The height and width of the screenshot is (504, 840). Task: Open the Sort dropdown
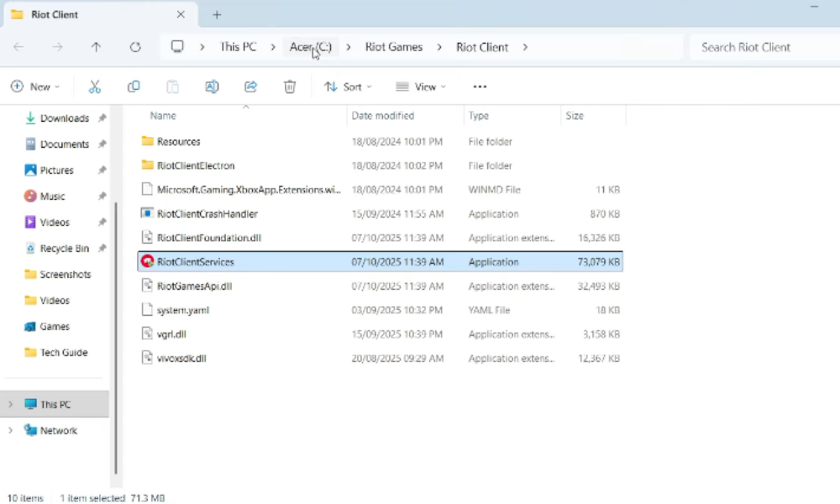pyautogui.click(x=348, y=87)
